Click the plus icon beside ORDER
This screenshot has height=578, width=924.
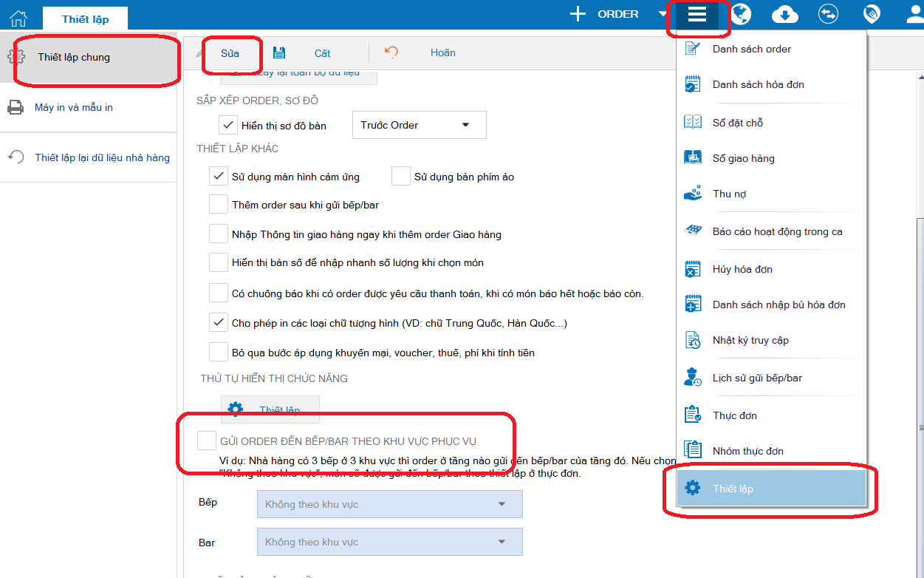coord(578,14)
